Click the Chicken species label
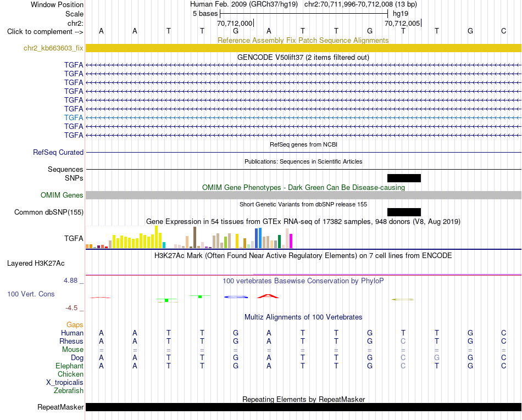Viewport: 522px width, 420px height. point(70,374)
